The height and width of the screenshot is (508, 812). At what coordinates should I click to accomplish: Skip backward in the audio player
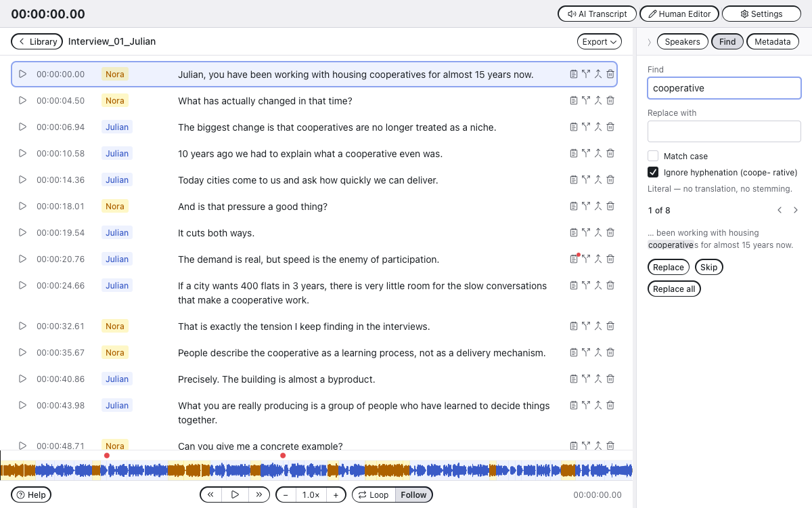(210, 494)
